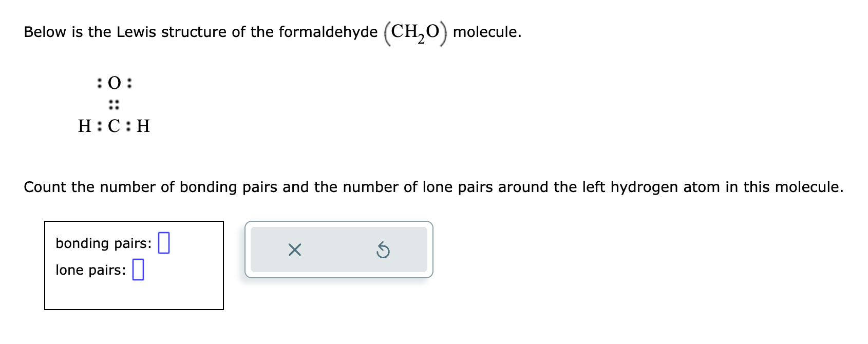The height and width of the screenshot is (344, 868).
Task: Click the X to clear your answer
Action: coord(294,250)
